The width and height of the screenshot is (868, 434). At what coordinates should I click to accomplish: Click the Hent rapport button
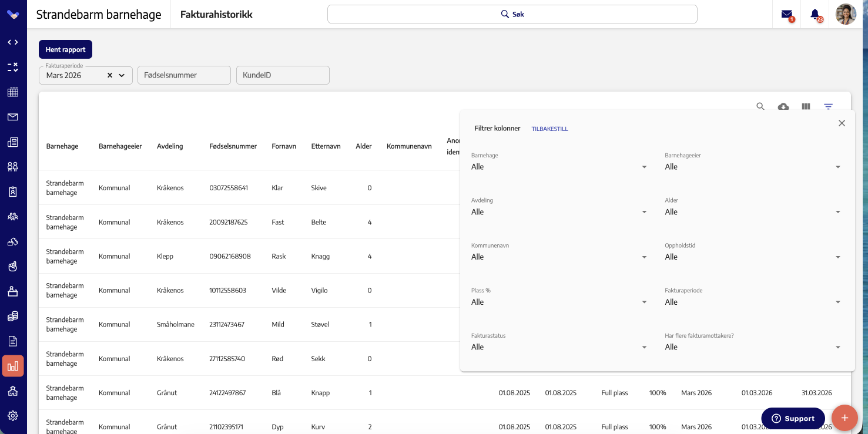click(x=66, y=49)
